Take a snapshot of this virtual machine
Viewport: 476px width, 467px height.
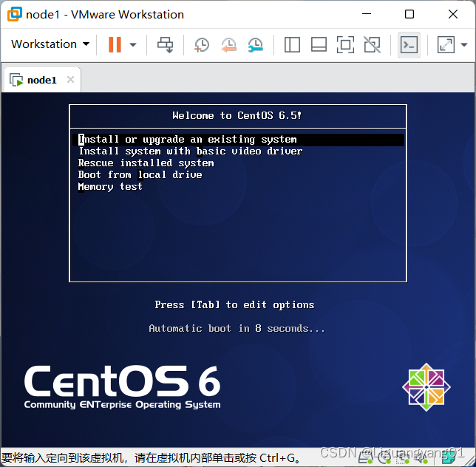(x=202, y=44)
